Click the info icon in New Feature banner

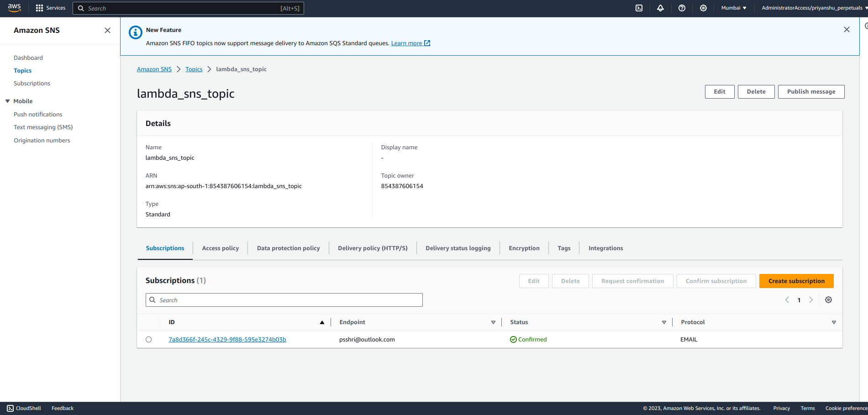point(135,32)
